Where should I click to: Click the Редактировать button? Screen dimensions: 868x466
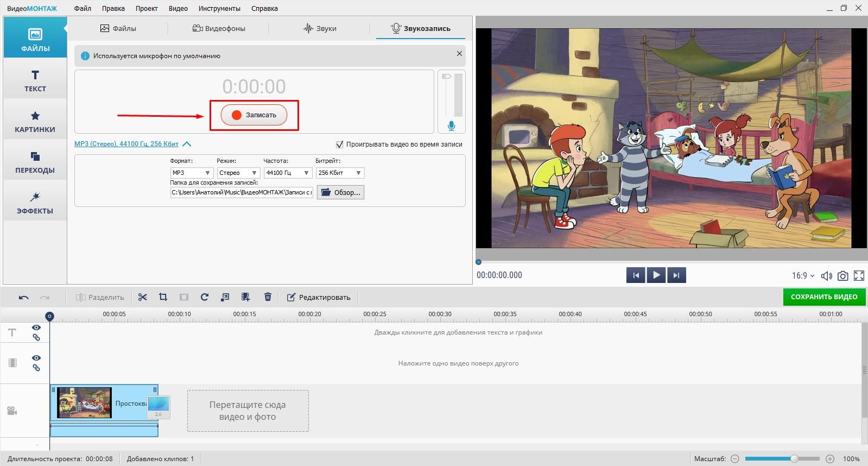pos(319,297)
